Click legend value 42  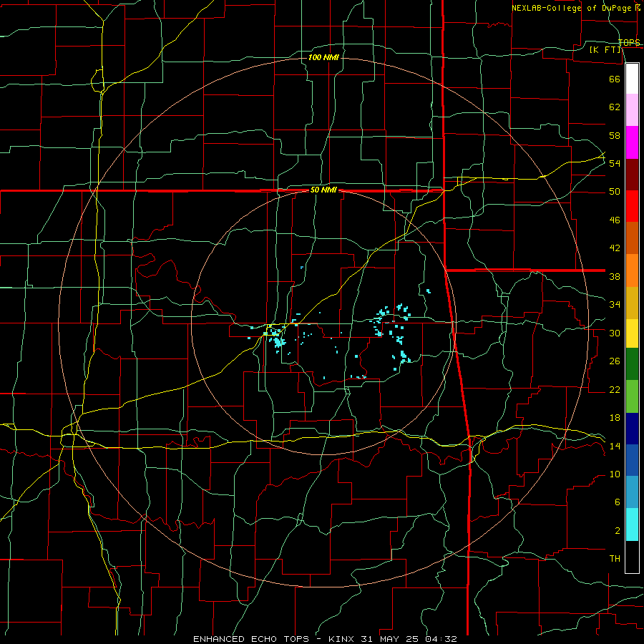pyautogui.click(x=615, y=248)
